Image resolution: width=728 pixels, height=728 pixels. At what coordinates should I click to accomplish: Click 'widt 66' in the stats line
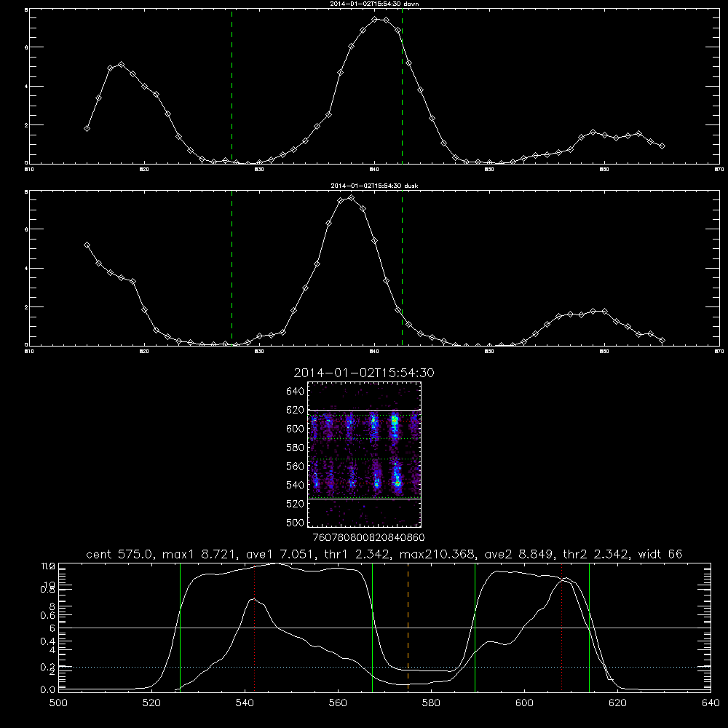tap(660, 554)
